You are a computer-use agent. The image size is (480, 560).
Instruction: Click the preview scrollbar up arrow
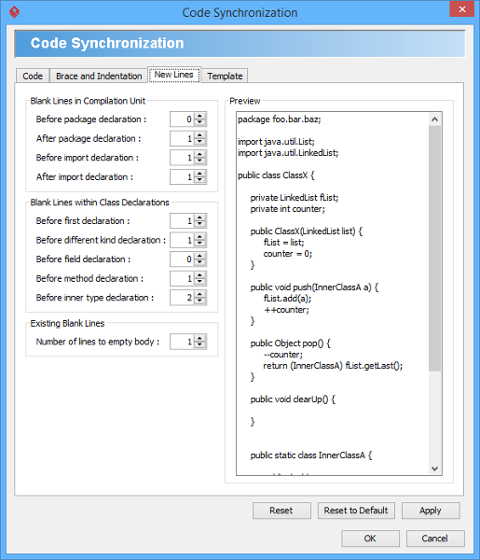click(435, 119)
